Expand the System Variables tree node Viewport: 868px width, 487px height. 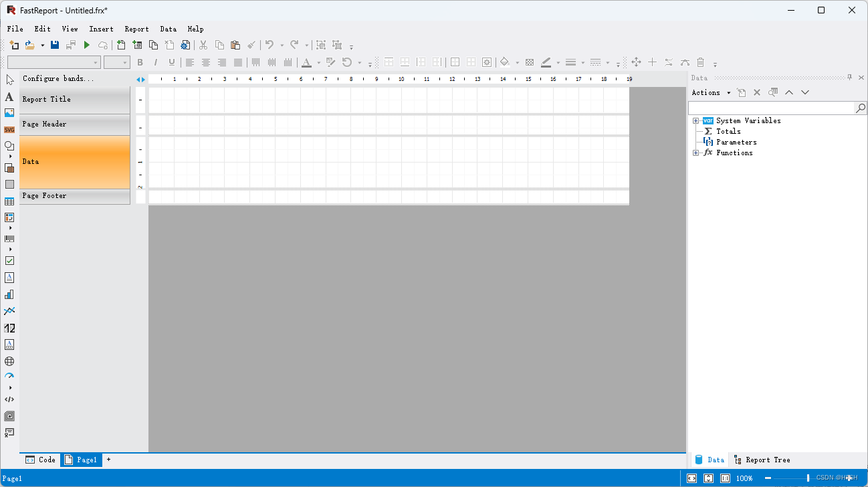click(695, 120)
